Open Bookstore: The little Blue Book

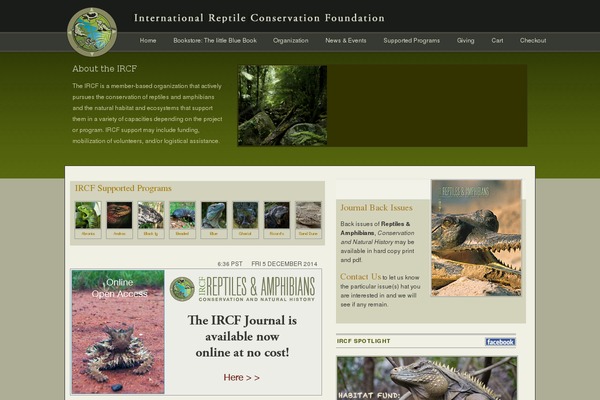pos(215,41)
